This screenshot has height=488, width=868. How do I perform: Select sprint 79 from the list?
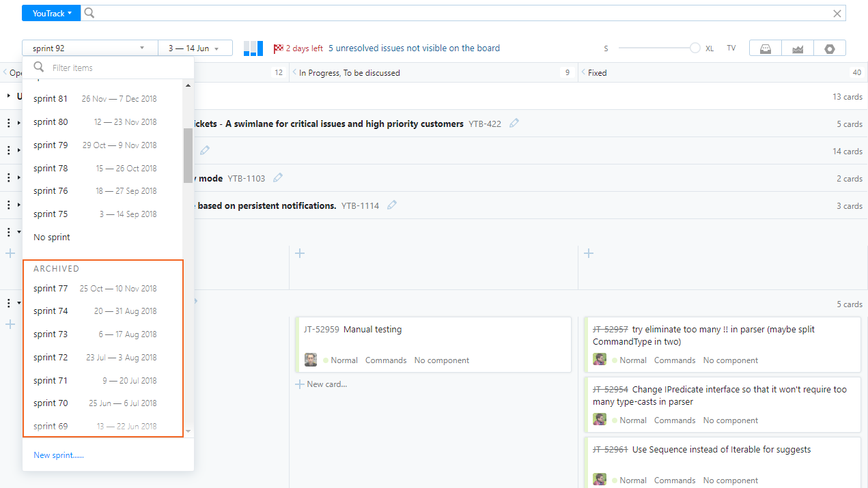point(102,145)
